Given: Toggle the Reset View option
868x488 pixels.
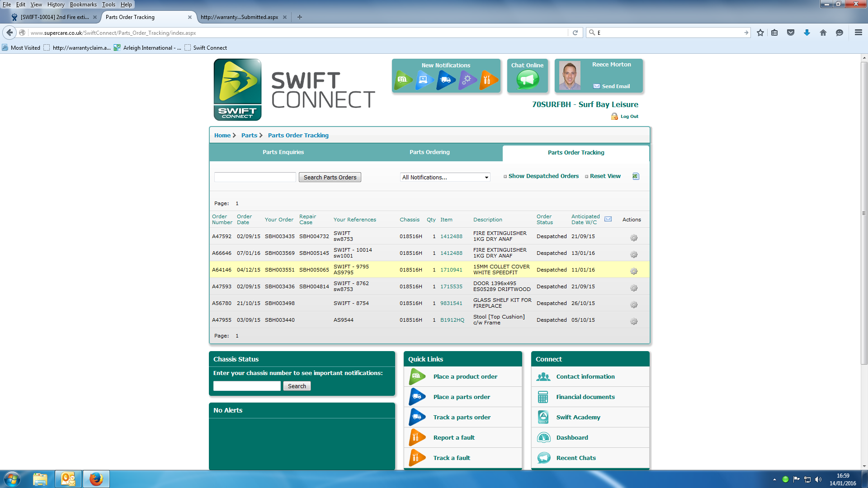Looking at the screenshot, I should [x=605, y=176].
